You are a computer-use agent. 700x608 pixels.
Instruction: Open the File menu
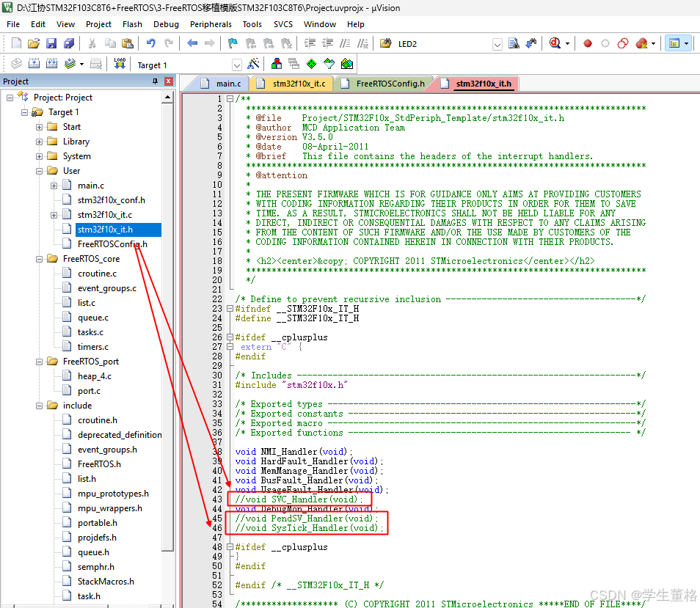13,24
